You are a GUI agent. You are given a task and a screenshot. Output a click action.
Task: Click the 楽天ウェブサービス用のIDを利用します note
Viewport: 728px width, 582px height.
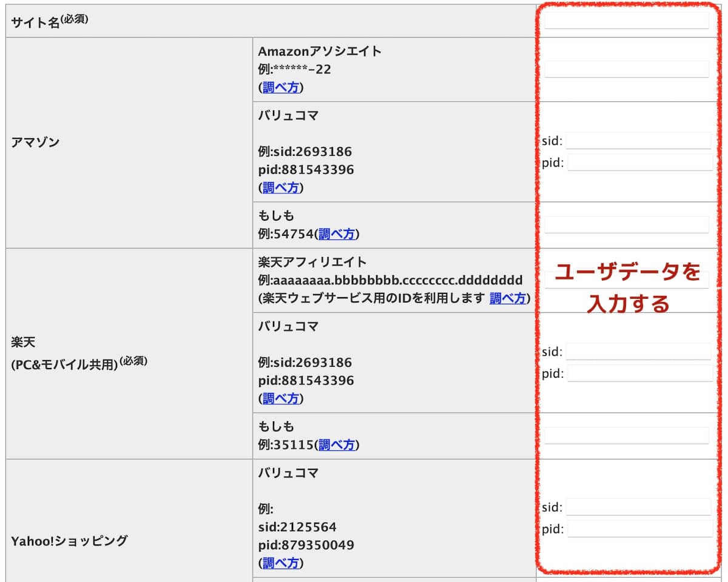[x=372, y=298]
